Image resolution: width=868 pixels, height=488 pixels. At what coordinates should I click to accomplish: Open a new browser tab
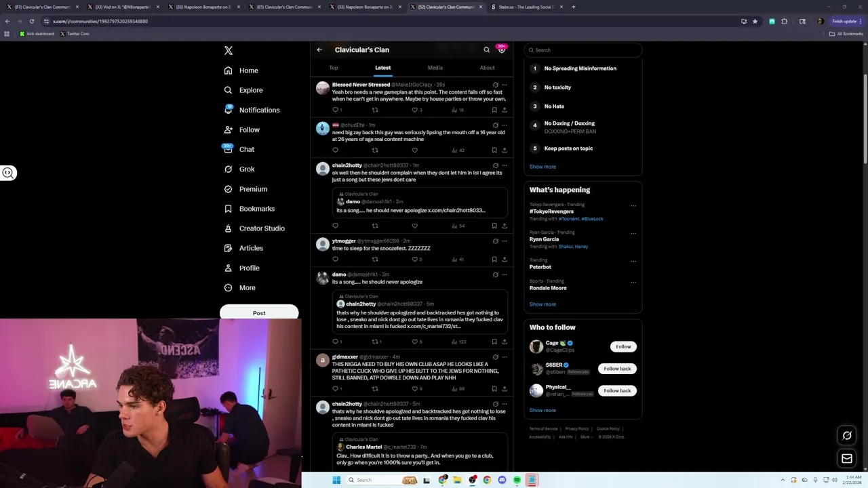coord(573,7)
